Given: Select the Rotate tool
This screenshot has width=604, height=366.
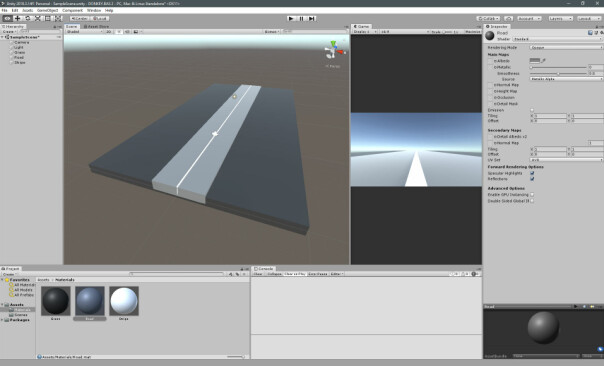Looking at the screenshot, I should 27,18.
